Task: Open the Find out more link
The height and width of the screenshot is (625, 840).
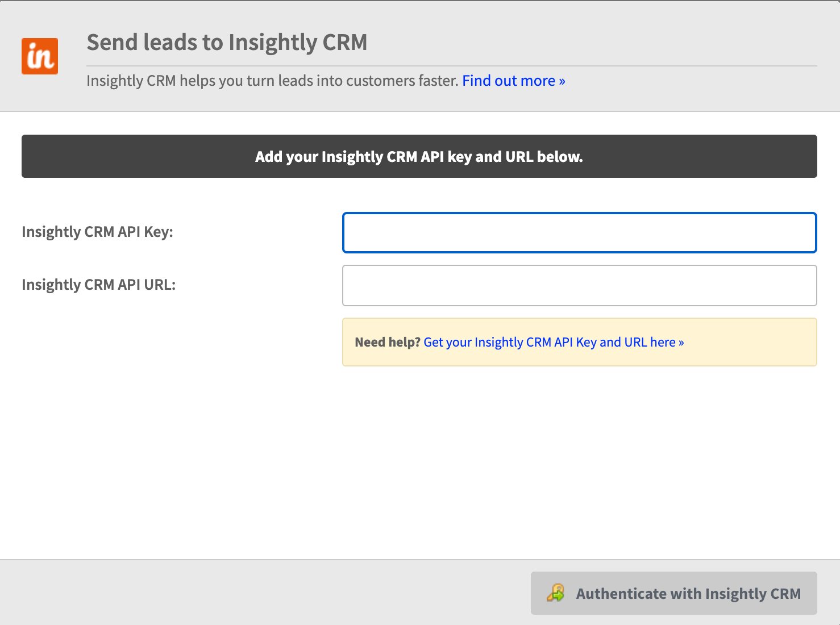Action: tap(514, 81)
